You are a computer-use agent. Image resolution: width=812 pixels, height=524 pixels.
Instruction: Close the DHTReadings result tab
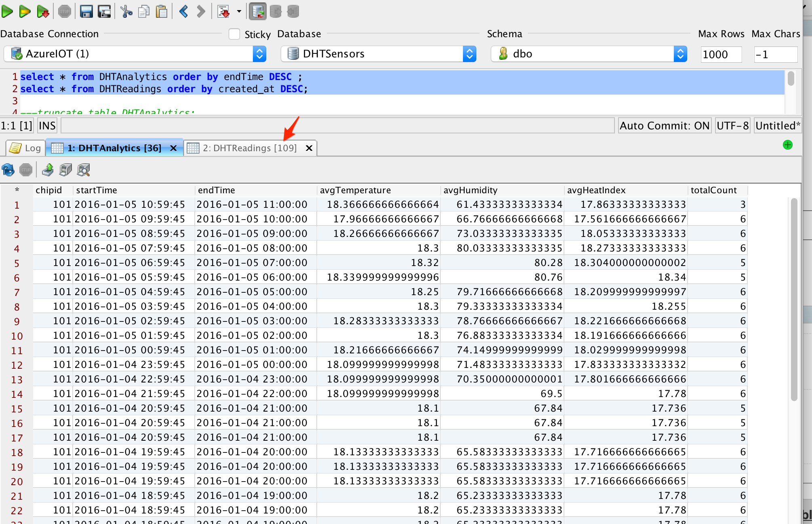[x=309, y=148]
